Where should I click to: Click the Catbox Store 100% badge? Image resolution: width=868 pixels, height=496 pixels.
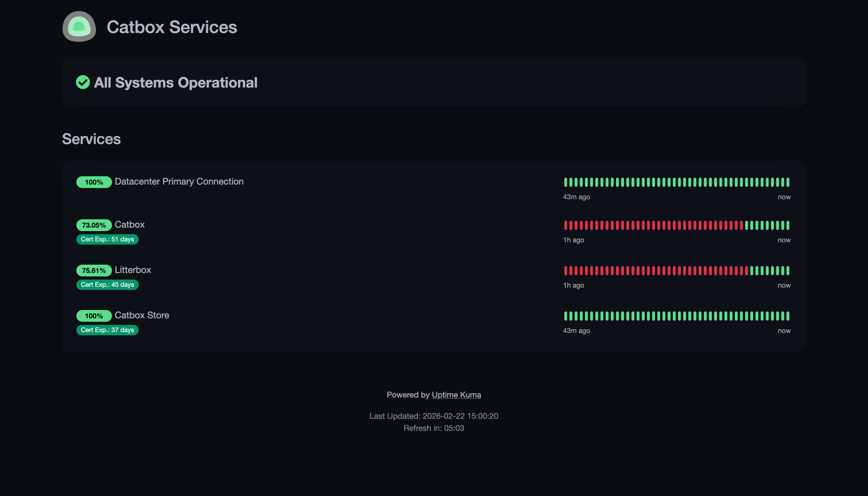point(94,316)
